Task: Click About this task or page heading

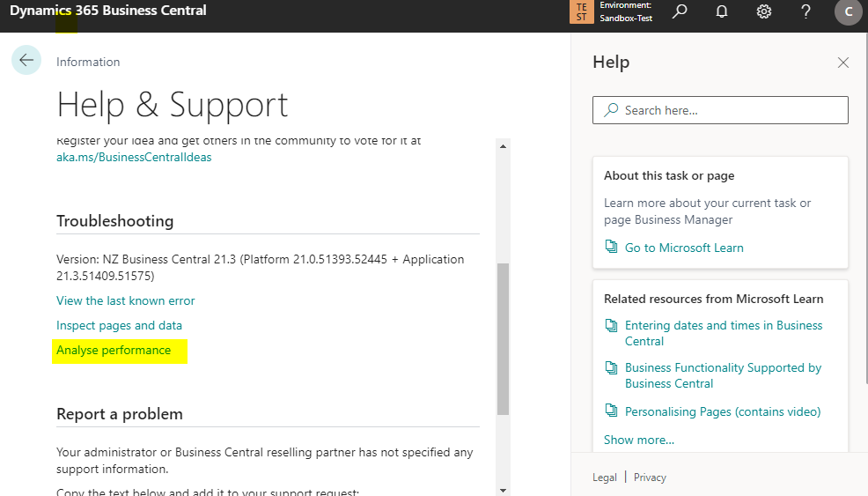Action: point(669,175)
